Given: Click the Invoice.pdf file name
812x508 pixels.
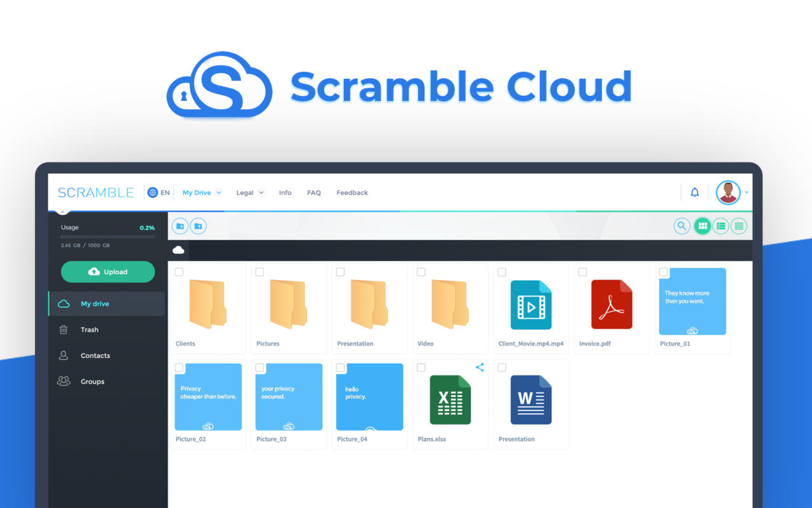Looking at the screenshot, I should point(595,344).
